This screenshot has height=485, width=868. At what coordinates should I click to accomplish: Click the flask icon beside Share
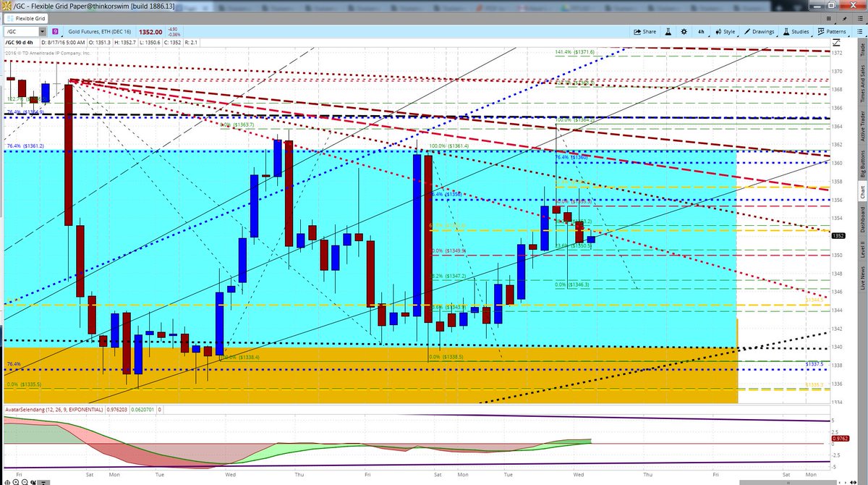(670, 32)
